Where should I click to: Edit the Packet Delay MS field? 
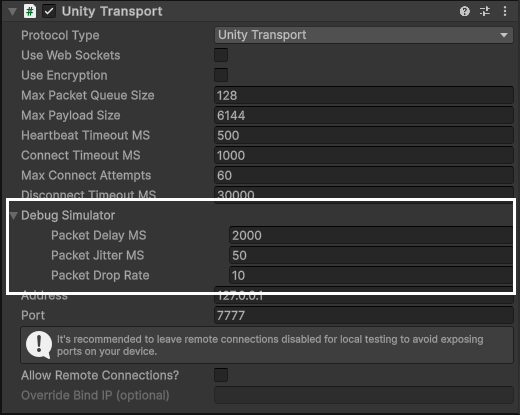point(371,235)
